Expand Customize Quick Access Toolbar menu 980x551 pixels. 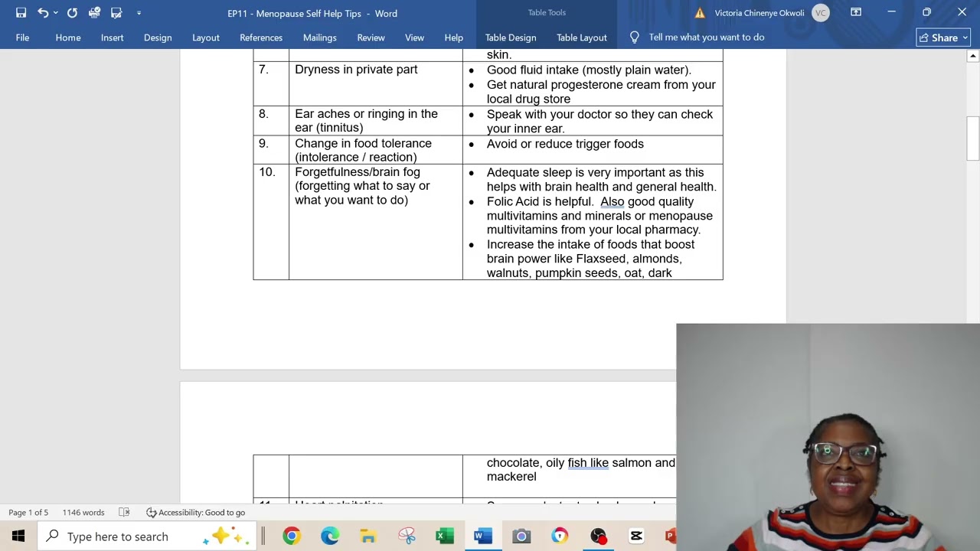[139, 13]
